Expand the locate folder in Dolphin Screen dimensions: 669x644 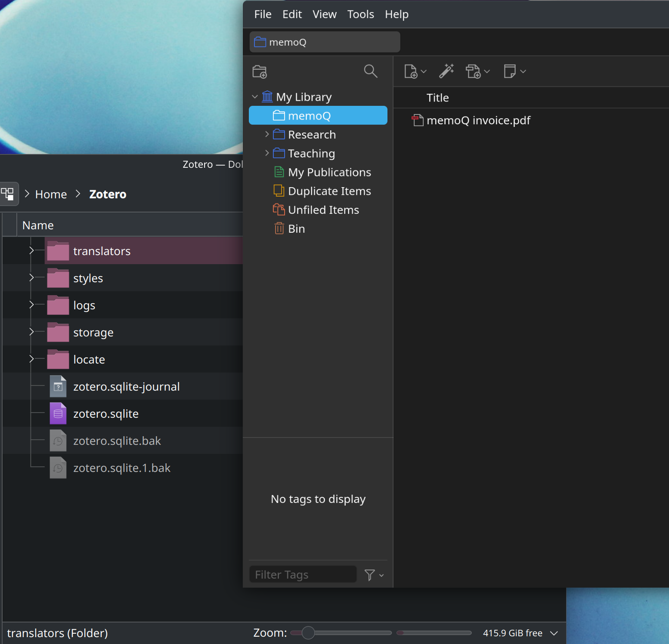click(x=31, y=359)
